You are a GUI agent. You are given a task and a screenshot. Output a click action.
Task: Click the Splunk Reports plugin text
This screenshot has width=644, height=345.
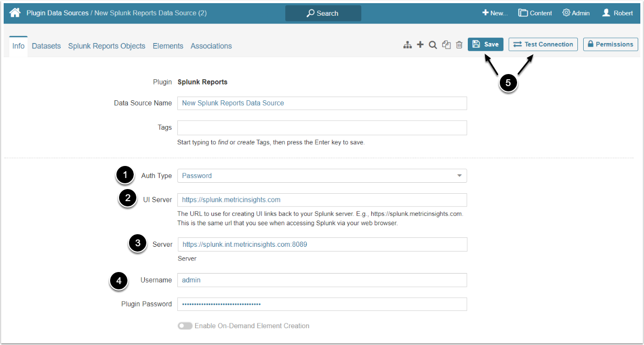pyautogui.click(x=202, y=82)
